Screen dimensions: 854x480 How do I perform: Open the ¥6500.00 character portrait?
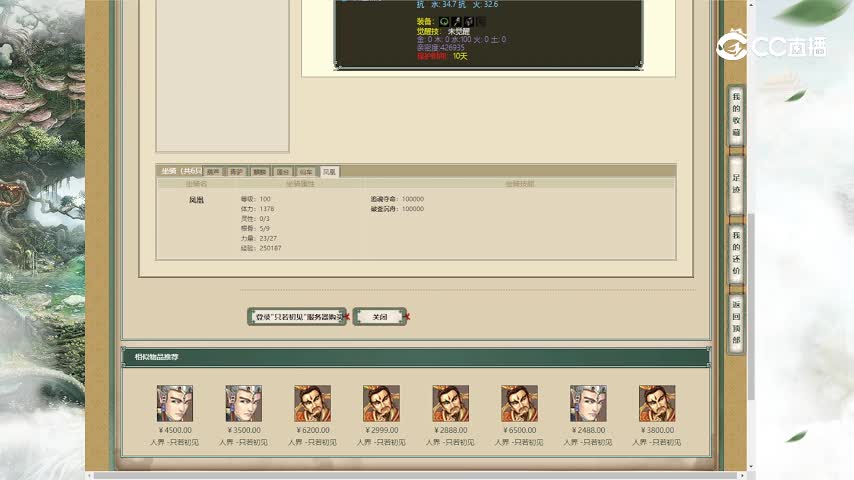519,403
